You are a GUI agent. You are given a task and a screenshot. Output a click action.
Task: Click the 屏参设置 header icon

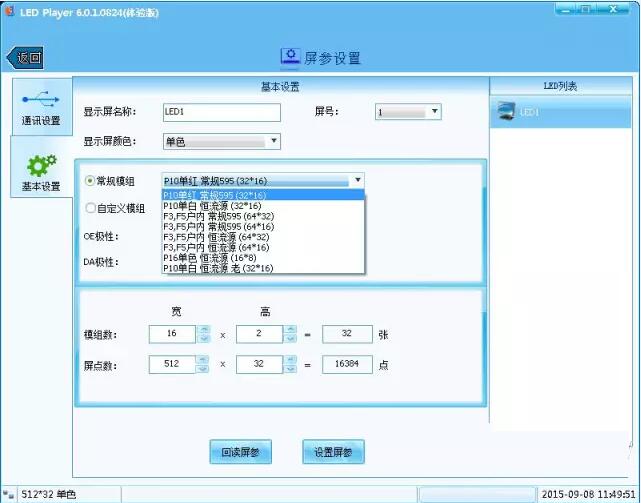pyautogui.click(x=290, y=56)
